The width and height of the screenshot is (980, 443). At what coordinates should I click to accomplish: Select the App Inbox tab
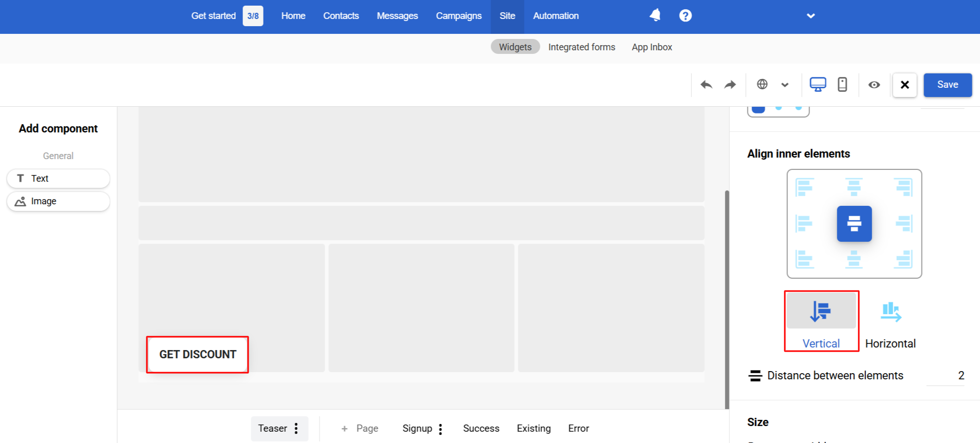coord(652,47)
